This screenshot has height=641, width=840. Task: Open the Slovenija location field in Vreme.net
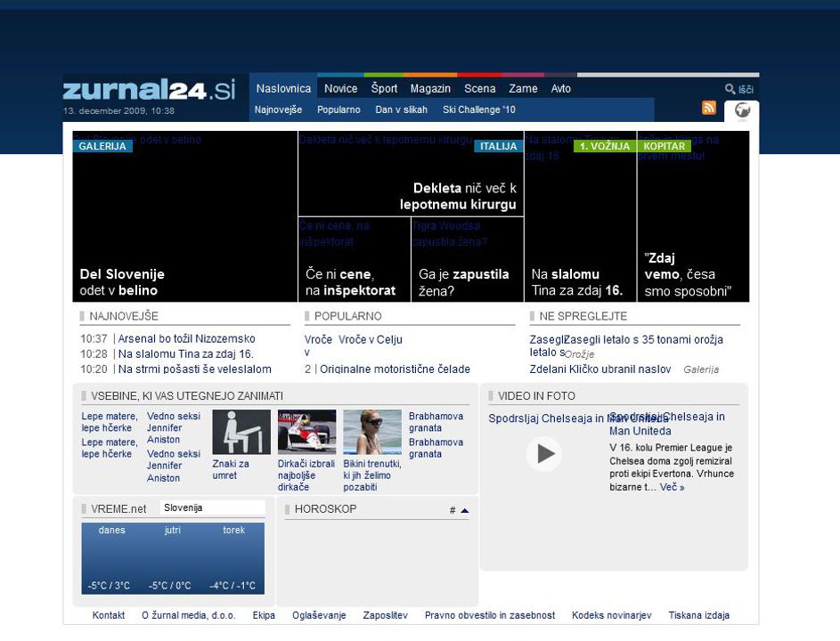(212, 507)
